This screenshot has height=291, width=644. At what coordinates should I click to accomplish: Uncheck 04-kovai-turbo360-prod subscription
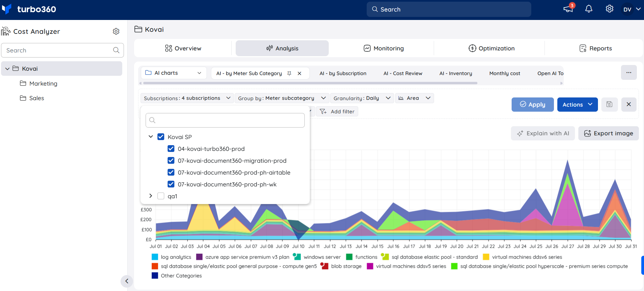171,149
